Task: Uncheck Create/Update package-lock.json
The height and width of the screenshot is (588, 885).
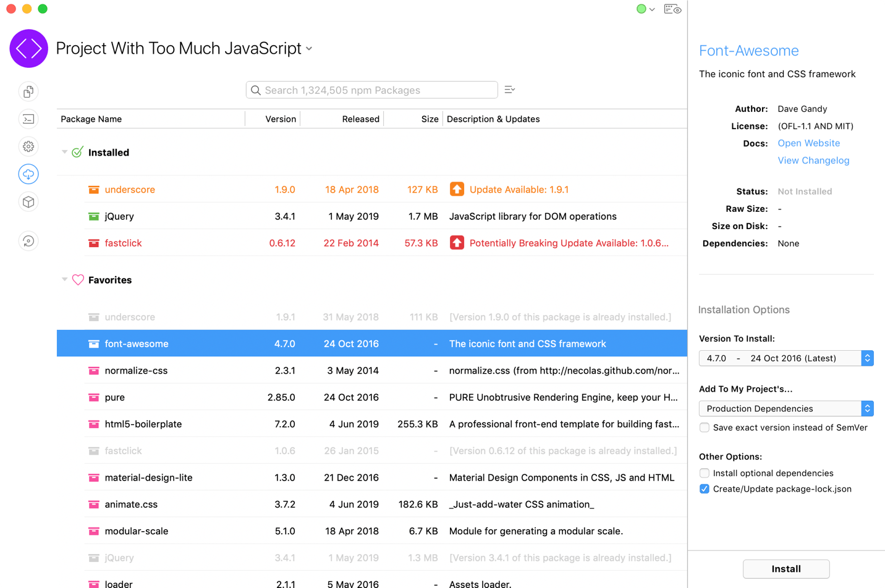Action: (x=705, y=489)
